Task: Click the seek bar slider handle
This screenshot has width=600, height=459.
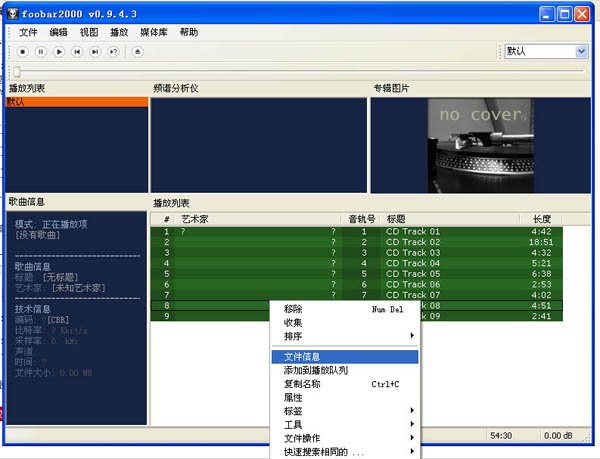Action: pos(17,72)
